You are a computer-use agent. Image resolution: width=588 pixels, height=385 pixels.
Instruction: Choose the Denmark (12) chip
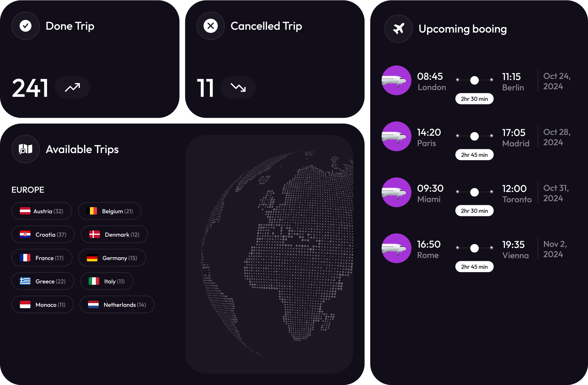[x=114, y=234]
